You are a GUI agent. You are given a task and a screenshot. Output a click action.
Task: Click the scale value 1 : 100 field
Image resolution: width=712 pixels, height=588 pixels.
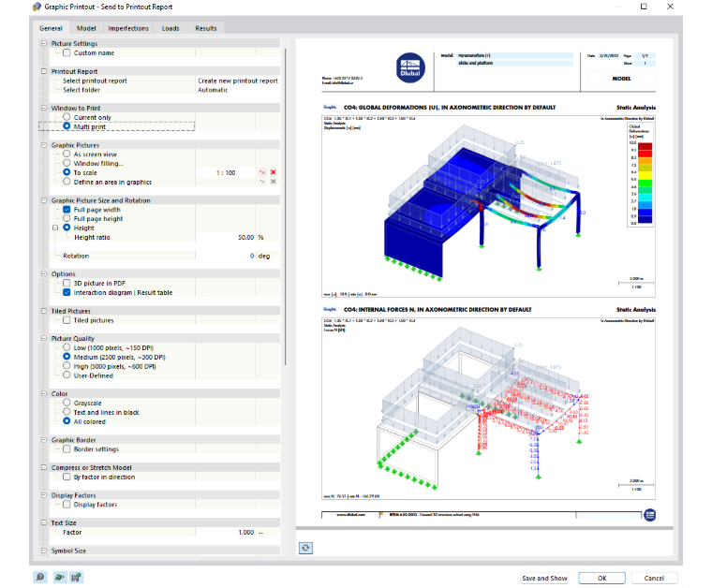coord(226,172)
